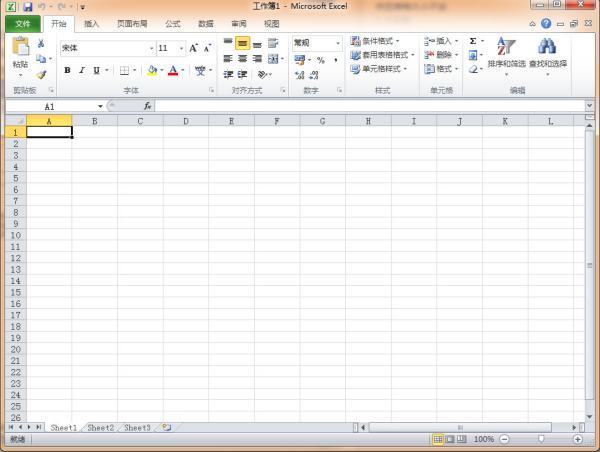Click the File (文件) button

point(22,23)
